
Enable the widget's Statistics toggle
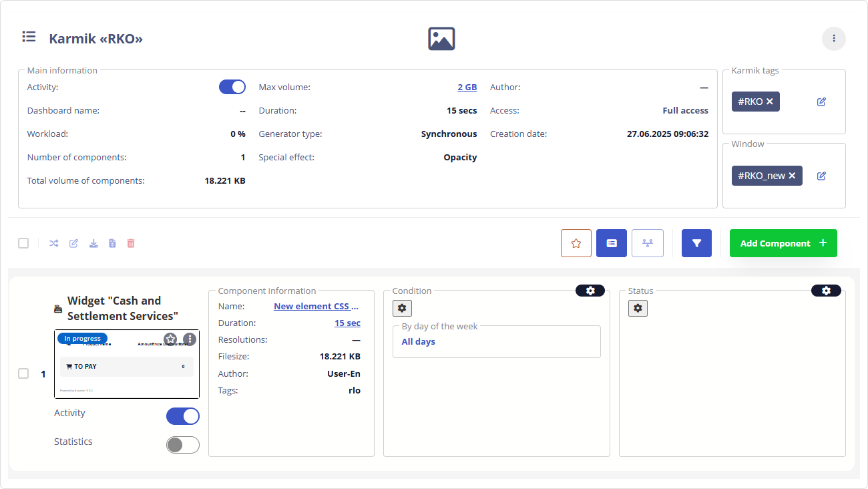coord(182,444)
